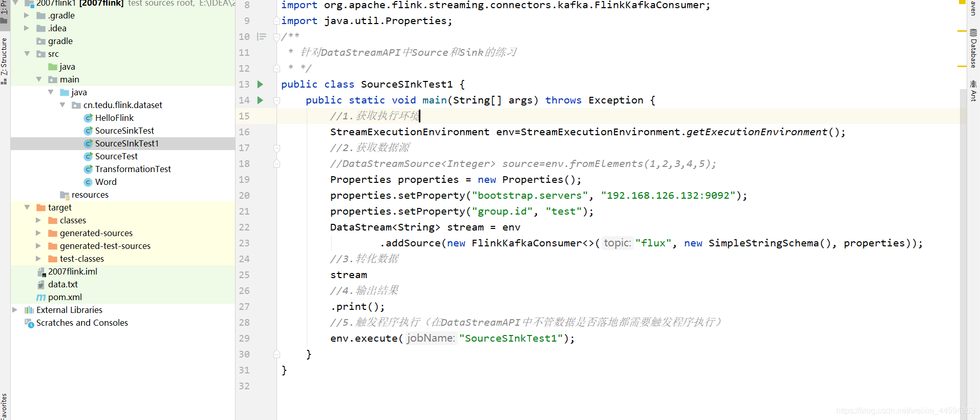Expand External Libraries node
The height and width of the screenshot is (420, 980).
(15, 310)
